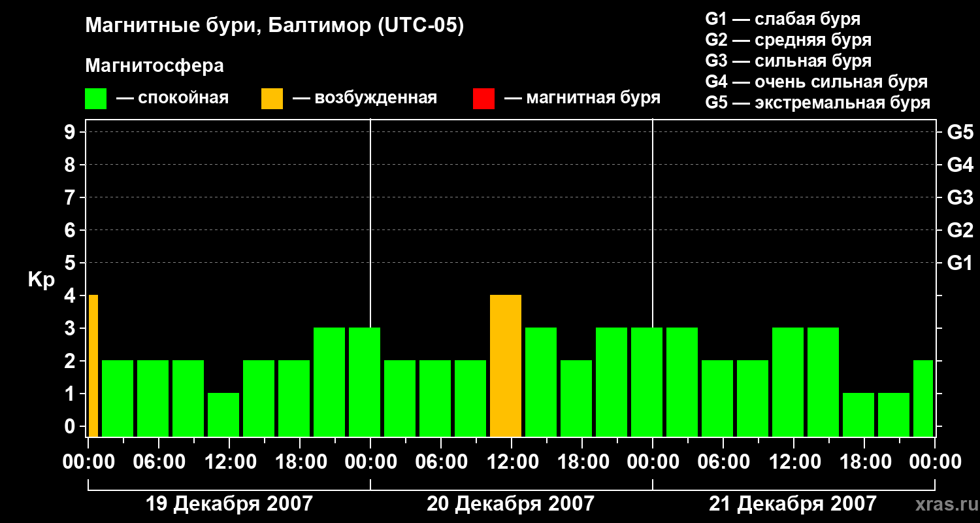
Task: Click '12:00' time label above 19 Декабря
Action: pyautogui.click(x=229, y=462)
